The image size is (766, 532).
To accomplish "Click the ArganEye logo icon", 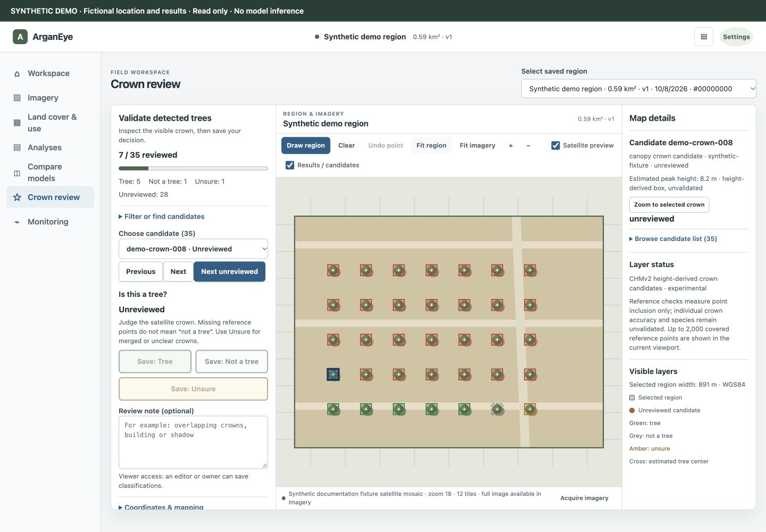I will 20,37.
